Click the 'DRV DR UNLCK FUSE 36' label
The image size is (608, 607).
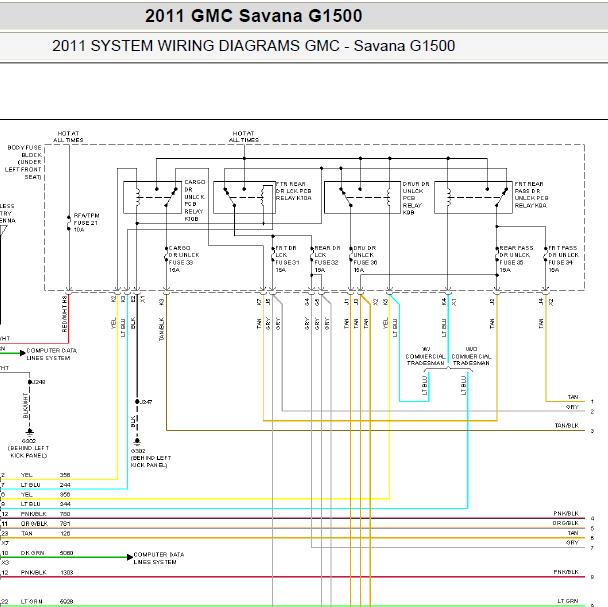(x=365, y=259)
